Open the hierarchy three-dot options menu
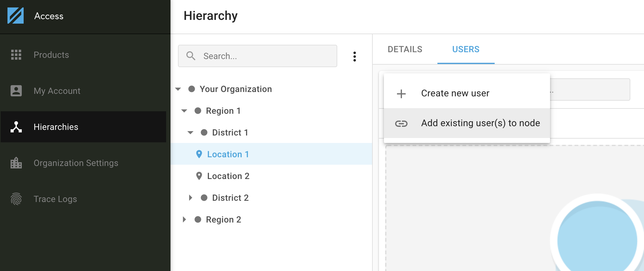Screen dimensions: 644x271 pyautogui.click(x=355, y=57)
